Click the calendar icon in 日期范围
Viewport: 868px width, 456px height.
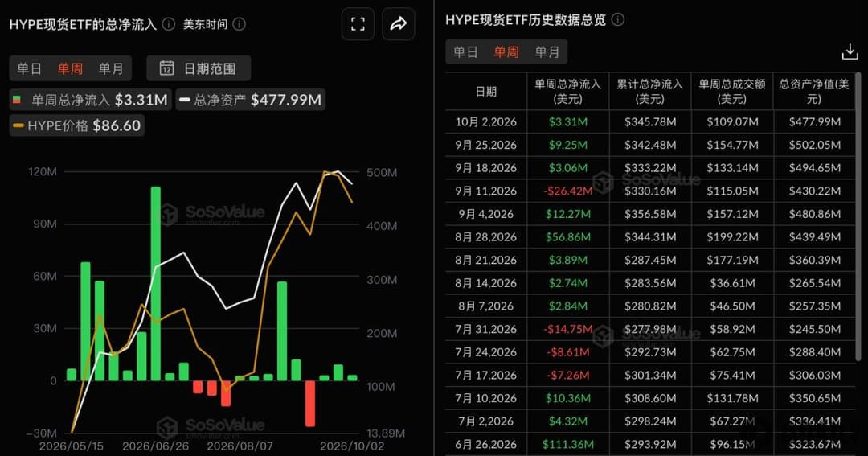pyautogui.click(x=166, y=68)
